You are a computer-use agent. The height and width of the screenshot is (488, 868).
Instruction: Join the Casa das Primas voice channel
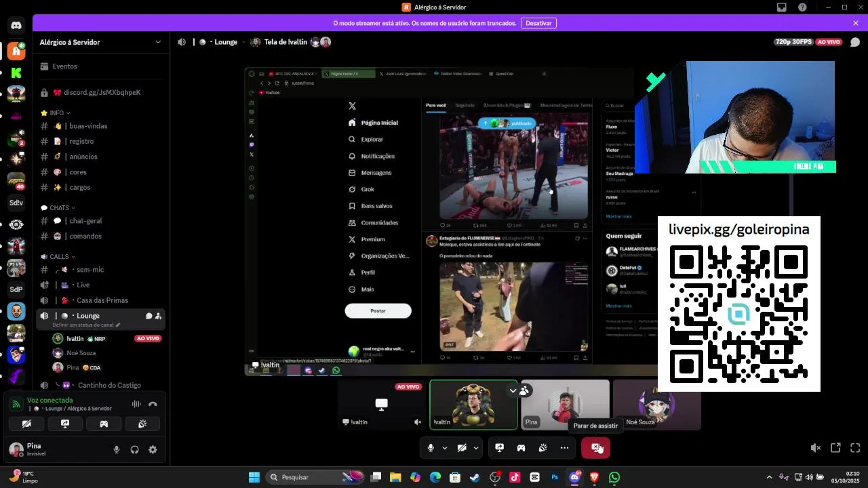click(102, 300)
